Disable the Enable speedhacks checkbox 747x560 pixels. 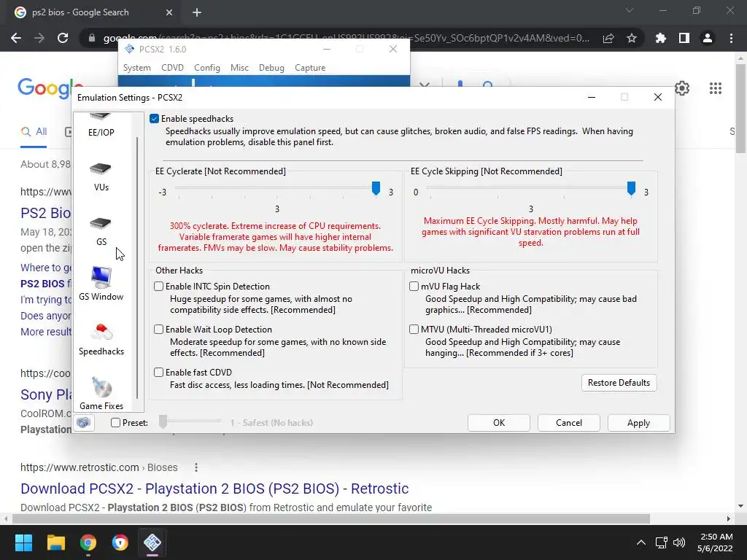pyautogui.click(x=154, y=119)
